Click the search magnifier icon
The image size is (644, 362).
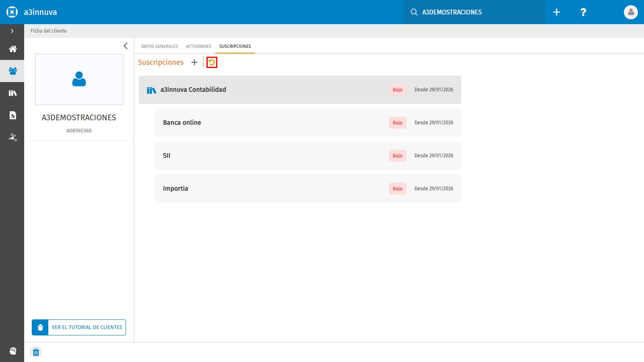coord(414,12)
